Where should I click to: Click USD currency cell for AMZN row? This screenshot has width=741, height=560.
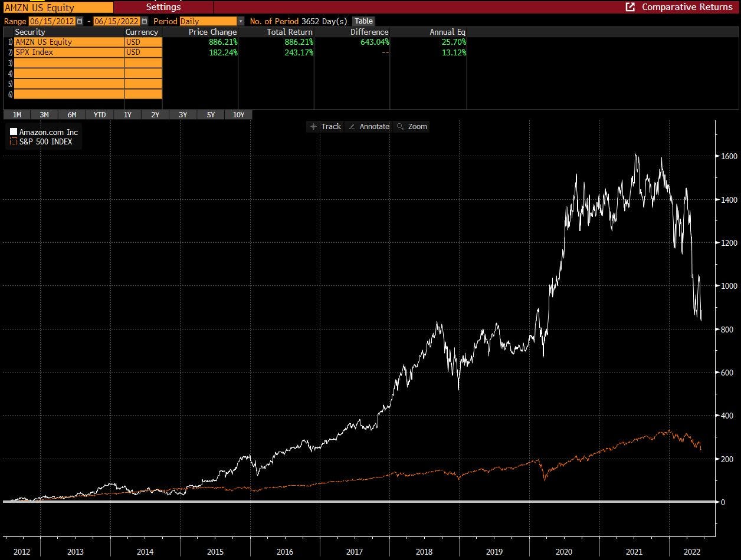coord(143,42)
